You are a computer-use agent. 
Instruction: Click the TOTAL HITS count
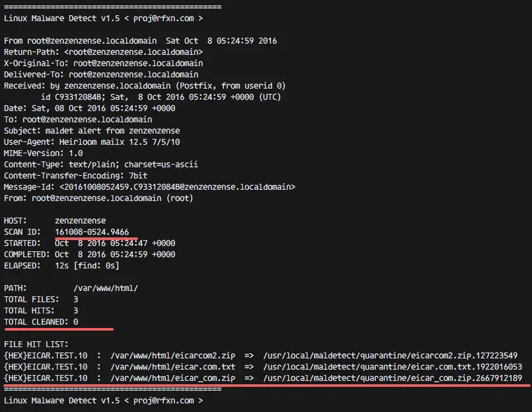point(75,310)
